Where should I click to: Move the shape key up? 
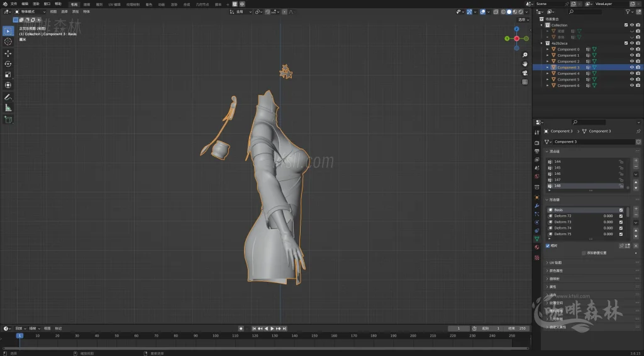click(x=636, y=230)
